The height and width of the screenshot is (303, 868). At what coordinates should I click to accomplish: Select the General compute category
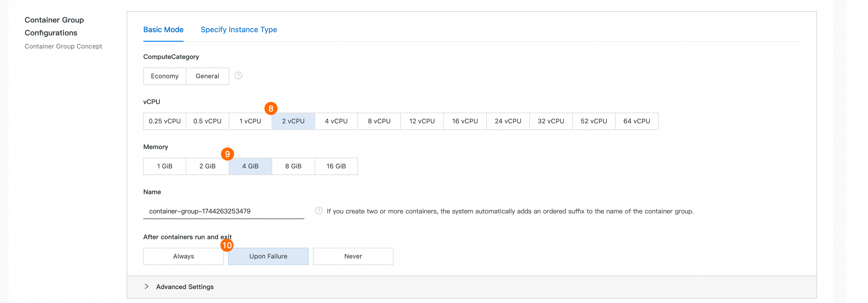tap(207, 76)
